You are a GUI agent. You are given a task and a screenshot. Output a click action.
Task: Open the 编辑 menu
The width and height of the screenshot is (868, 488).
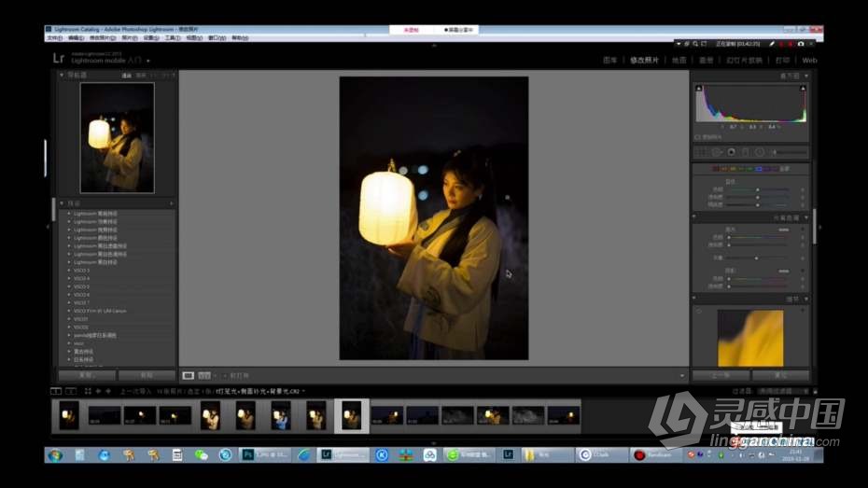[x=76, y=37]
